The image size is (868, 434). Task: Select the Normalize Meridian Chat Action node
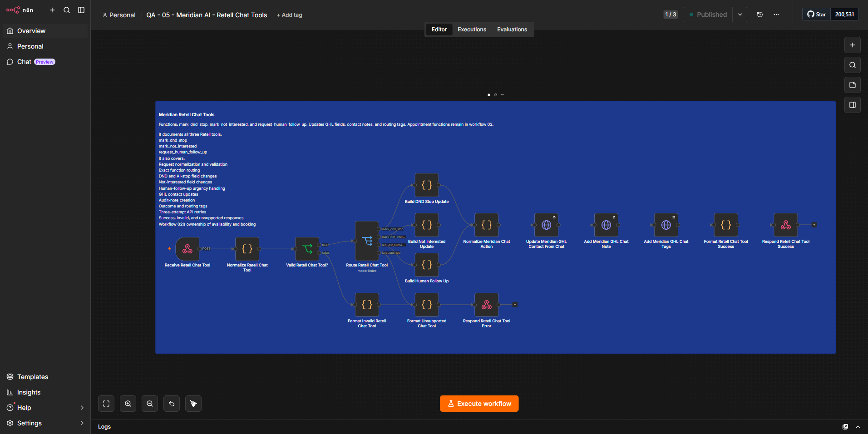coord(487,225)
